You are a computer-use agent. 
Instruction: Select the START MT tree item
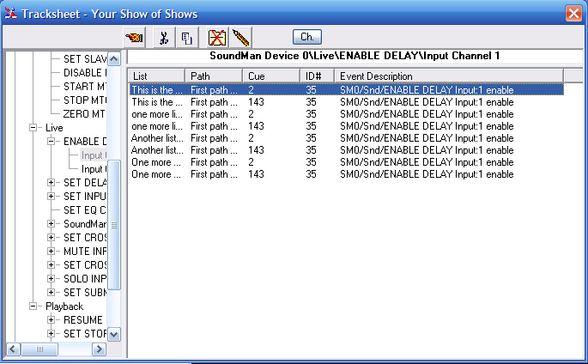point(85,86)
